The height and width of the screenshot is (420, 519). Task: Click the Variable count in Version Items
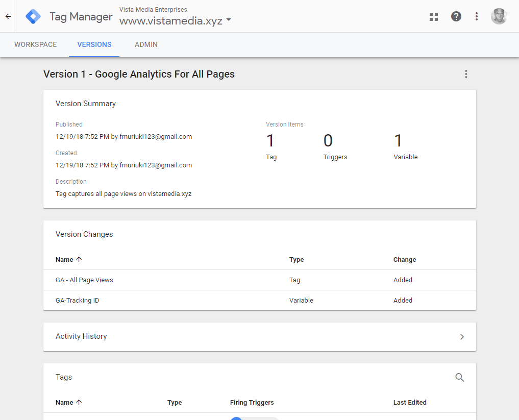(x=399, y=141)
